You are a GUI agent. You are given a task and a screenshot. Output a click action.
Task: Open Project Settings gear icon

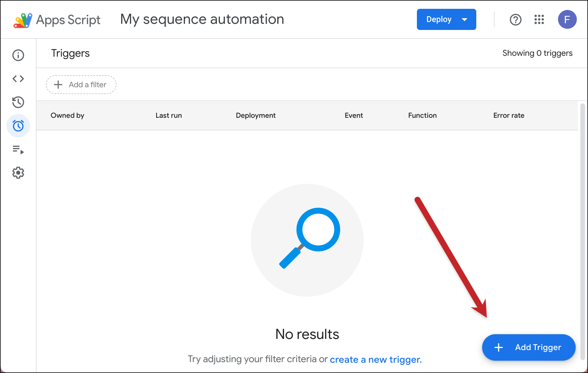18,173
